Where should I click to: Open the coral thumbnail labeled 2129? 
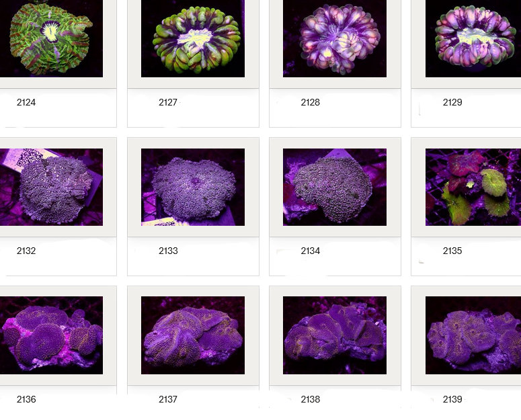(x=473, y=38)
